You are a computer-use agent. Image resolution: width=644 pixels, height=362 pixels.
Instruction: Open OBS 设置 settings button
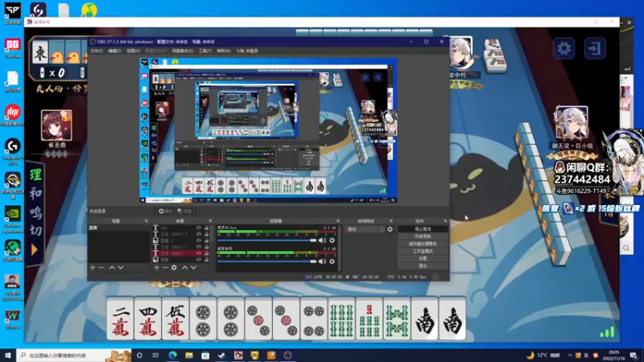tap(423, 258)
